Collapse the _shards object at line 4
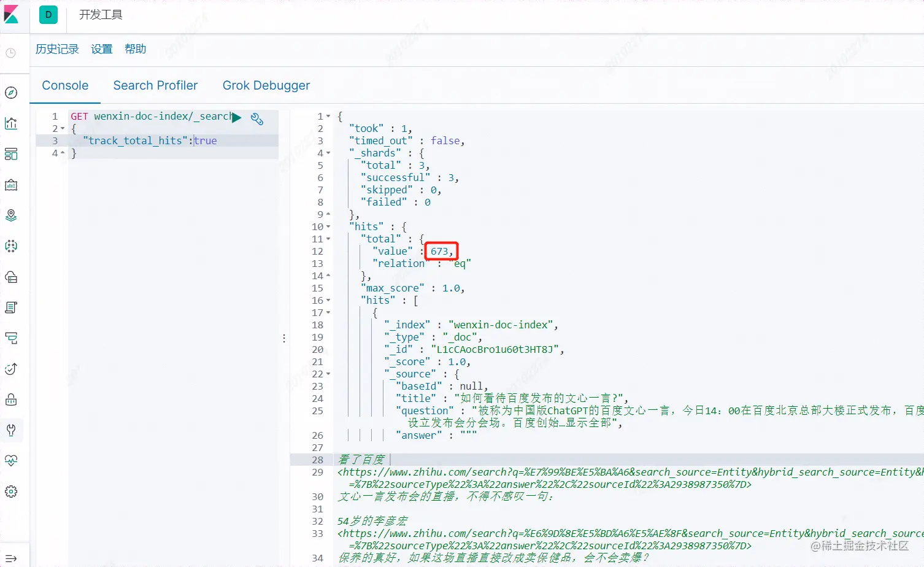Image resolution: width=924 pixels, height=567 pixels. [x=328, y=153]
